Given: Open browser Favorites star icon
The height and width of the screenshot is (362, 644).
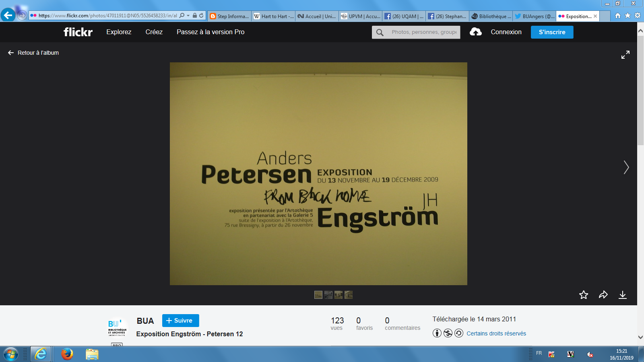Looking at the screenshot, I should [x=627, y=16].
